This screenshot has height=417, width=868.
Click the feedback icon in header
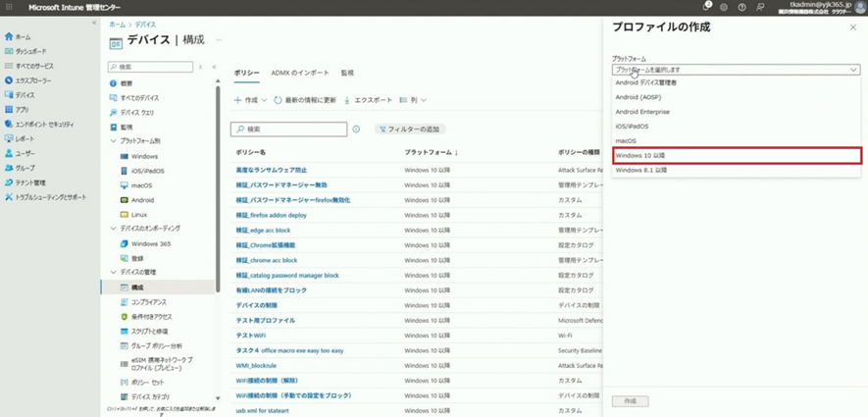click(x=760, y=7)
